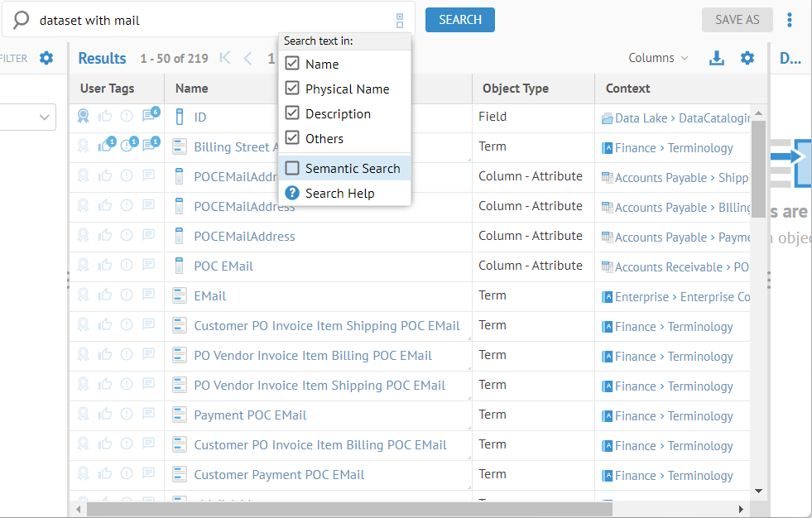
Task: Open comments icon on ID row
Action: [x=149, y=117]
